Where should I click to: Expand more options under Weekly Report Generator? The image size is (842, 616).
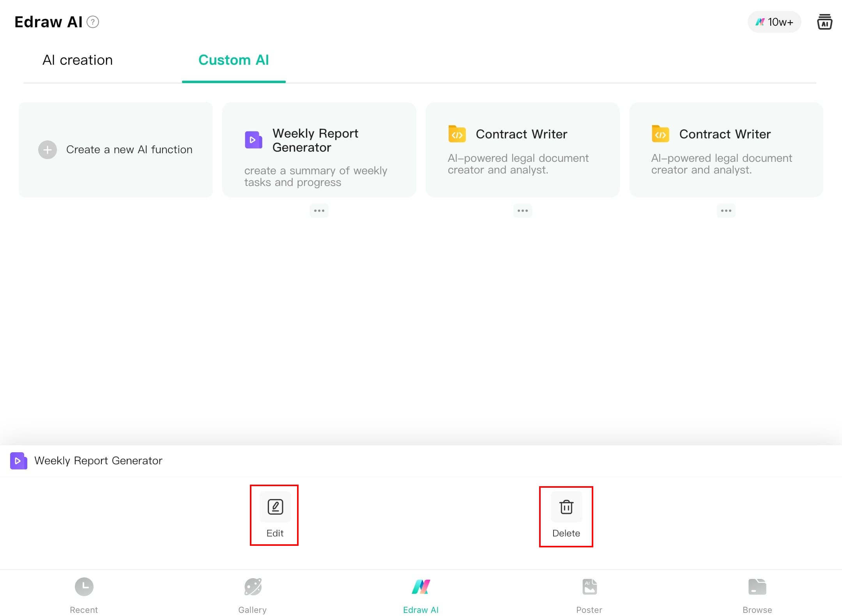[319, 211]
